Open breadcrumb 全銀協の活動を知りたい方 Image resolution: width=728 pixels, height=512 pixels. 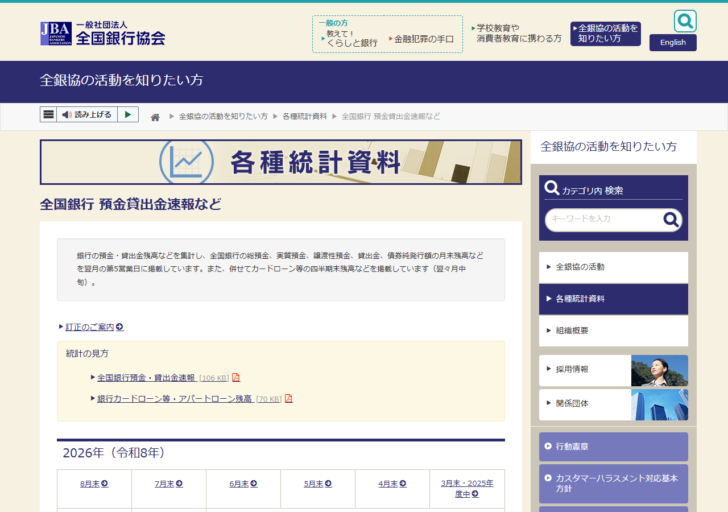[223, 117]
